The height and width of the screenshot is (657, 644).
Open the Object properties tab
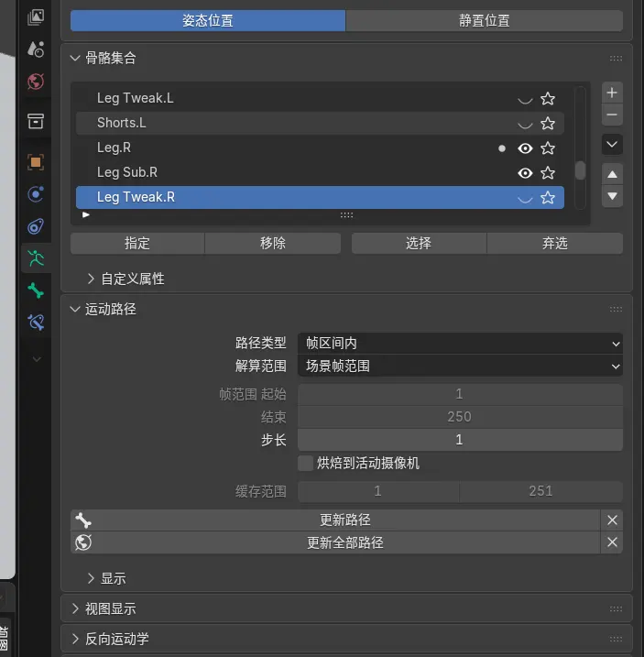(36, 162)
